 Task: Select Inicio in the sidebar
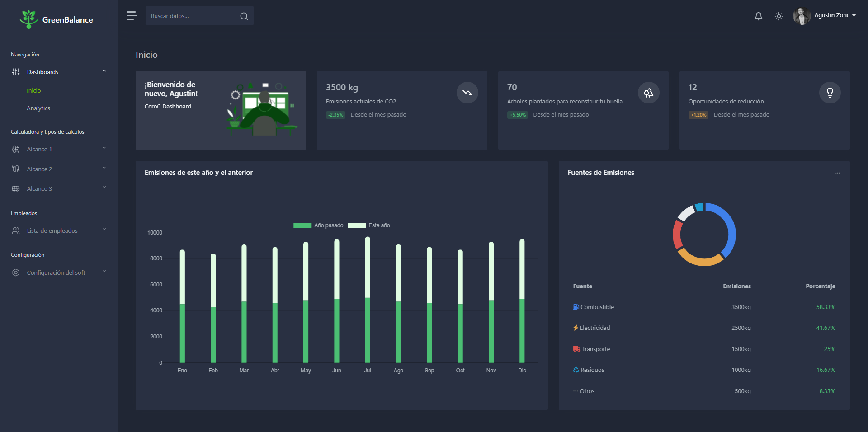34,91
